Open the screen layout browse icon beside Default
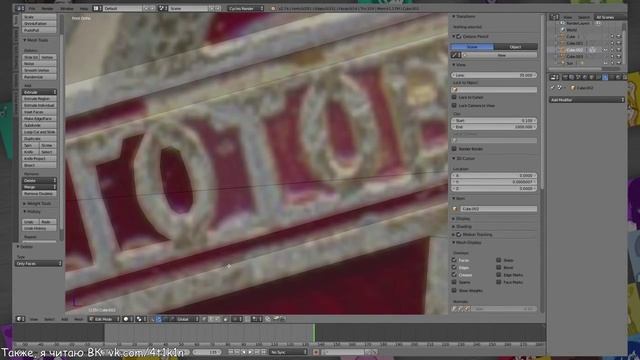The height and width of the screenshot is (360, 640). pyautogui.click(x=97, y=8)
